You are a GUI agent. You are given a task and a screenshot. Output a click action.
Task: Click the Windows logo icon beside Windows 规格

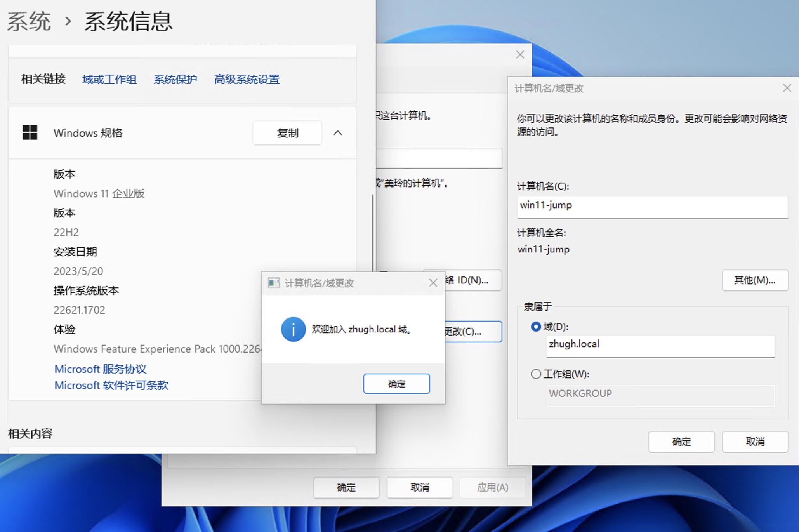[30, 133]
